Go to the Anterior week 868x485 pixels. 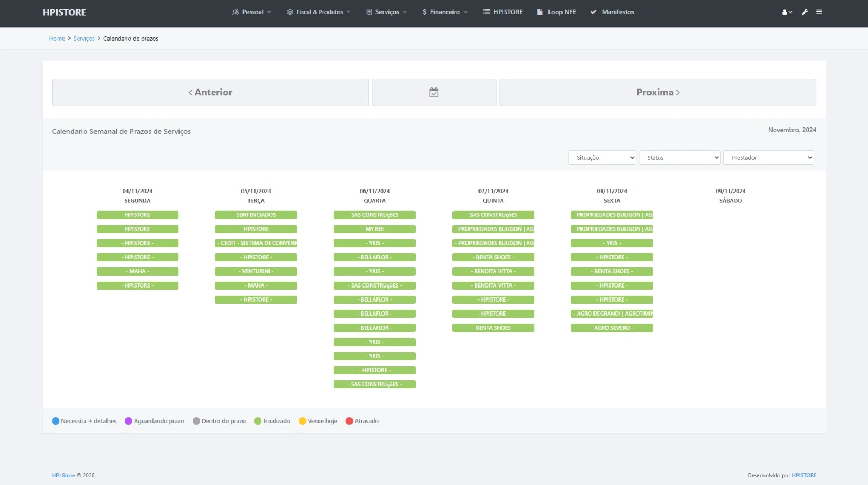pos(210,92)
